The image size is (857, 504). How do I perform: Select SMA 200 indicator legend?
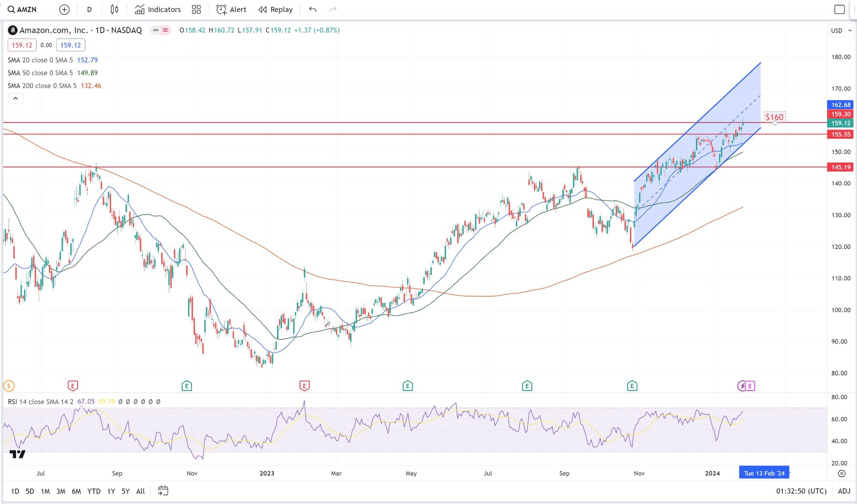click(x=54, y=86)
